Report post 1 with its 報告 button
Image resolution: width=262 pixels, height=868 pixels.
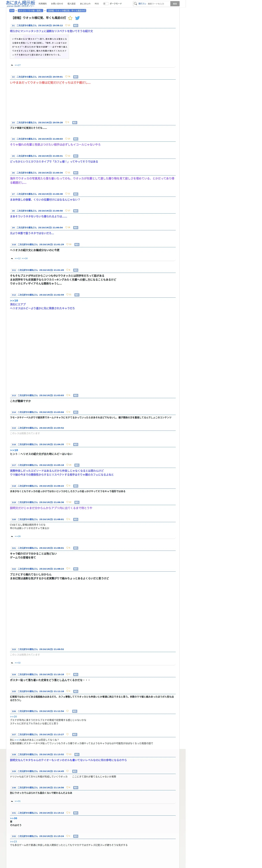tap(76, 25)
